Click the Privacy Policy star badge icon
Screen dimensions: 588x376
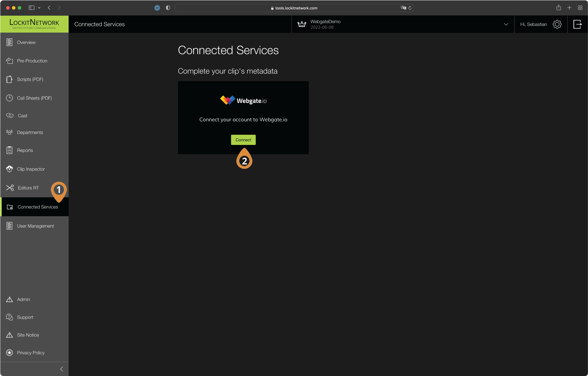pyautogui.click(x=9, y=352)
